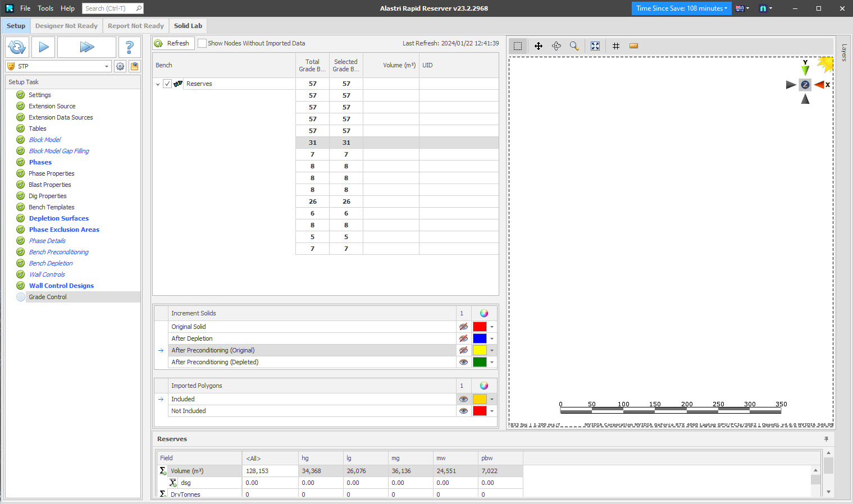This screenshot has height=504, width=853.
Task: Select Grade Control in the Setup Task list
Action: 47,296
